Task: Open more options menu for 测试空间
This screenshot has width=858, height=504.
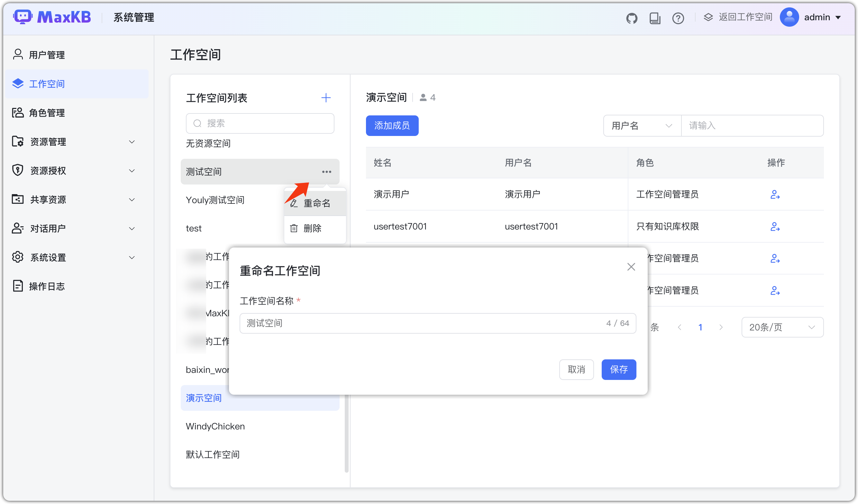Action: point(326,172)
